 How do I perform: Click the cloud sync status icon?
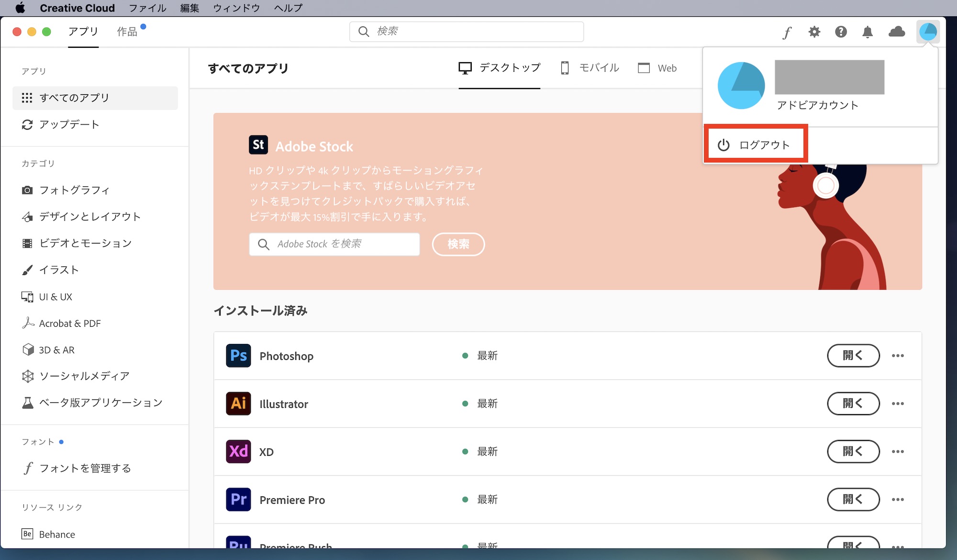pos(896,32)
